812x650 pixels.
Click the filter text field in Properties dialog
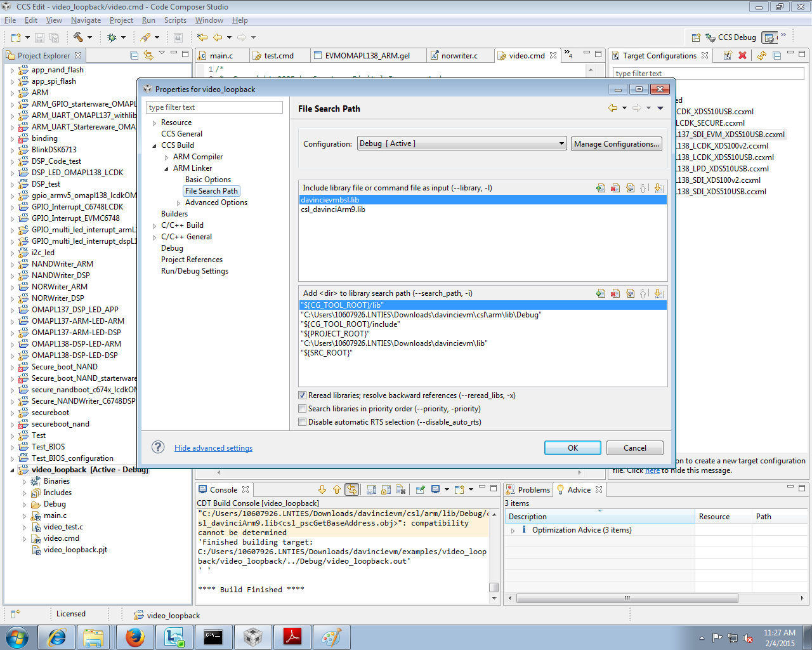pyautogui.click(x=214, y=107)
